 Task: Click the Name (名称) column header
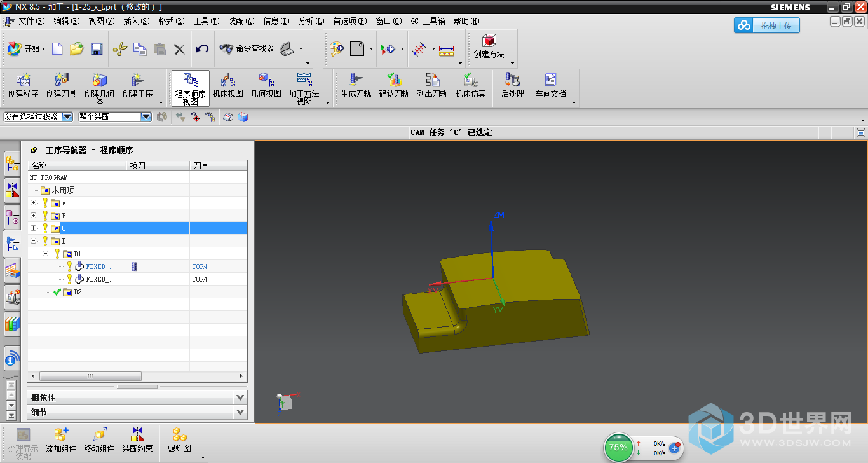tap(76, 165)
